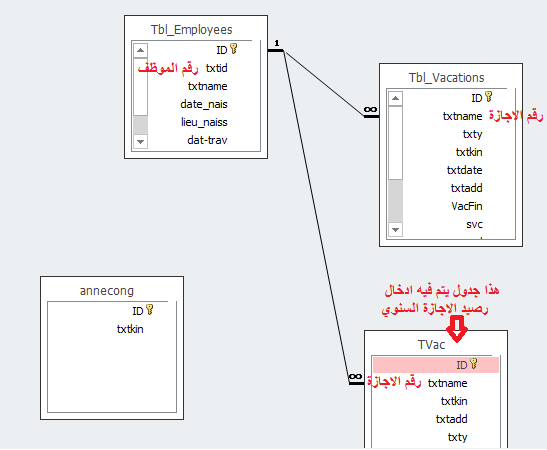The height and width of the screenshot is (450, 547).
Task: Click the key icon beside ID in Tbl_Vacations
Action: coord(489,97)
